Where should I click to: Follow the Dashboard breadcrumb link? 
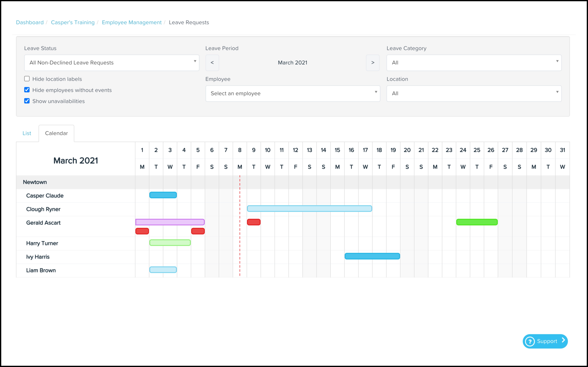click(30, 22)
